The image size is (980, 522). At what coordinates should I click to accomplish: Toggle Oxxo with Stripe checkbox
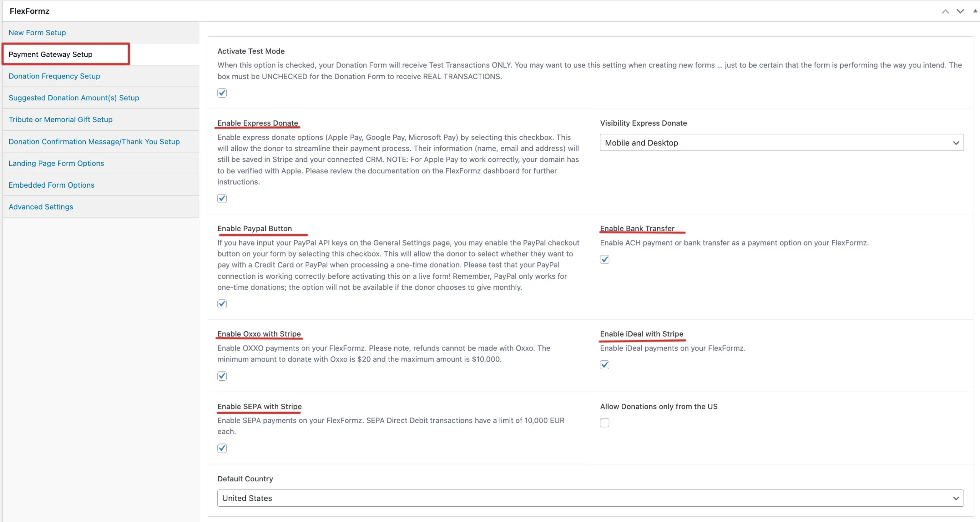[x=222, y=376]
